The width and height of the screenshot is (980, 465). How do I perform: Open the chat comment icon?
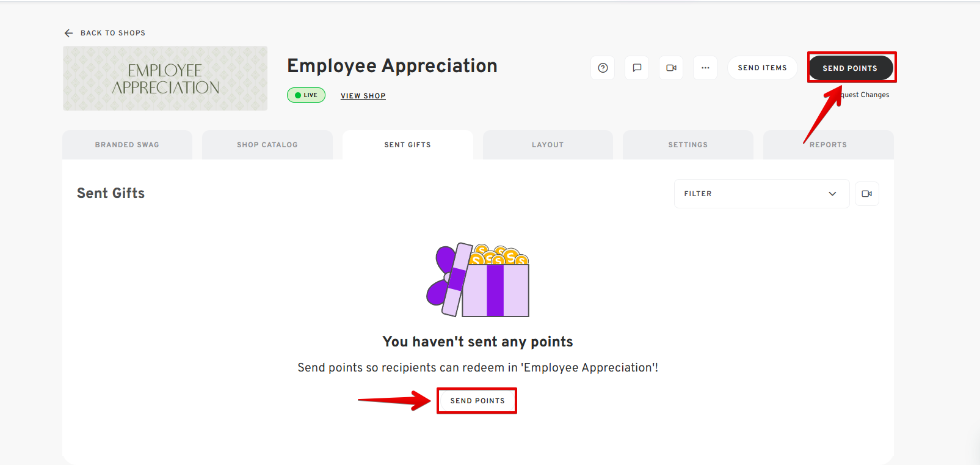pos(637,68)
